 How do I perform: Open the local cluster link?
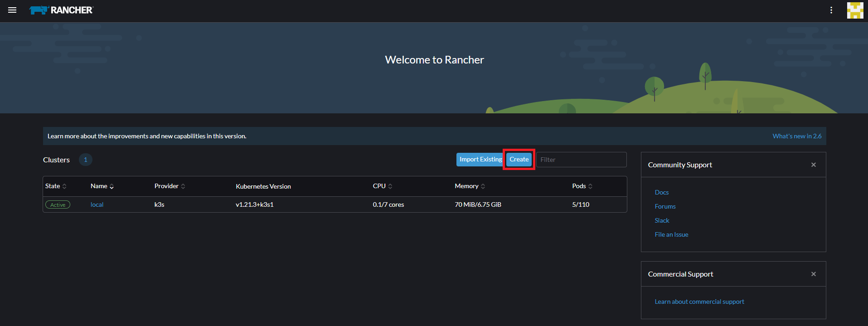click(x=97, y=204)
